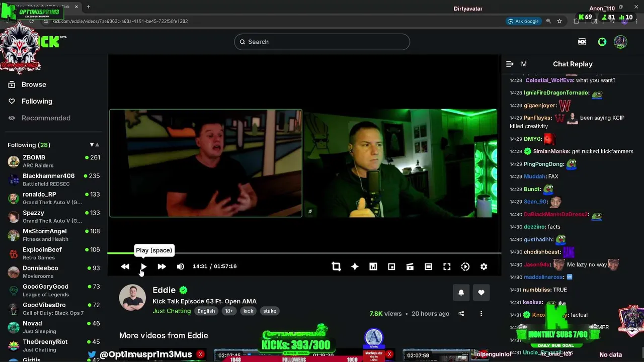The image size is (644, 362).
Task: Follow Eddie with the heart button
Action: pos(481,293)
